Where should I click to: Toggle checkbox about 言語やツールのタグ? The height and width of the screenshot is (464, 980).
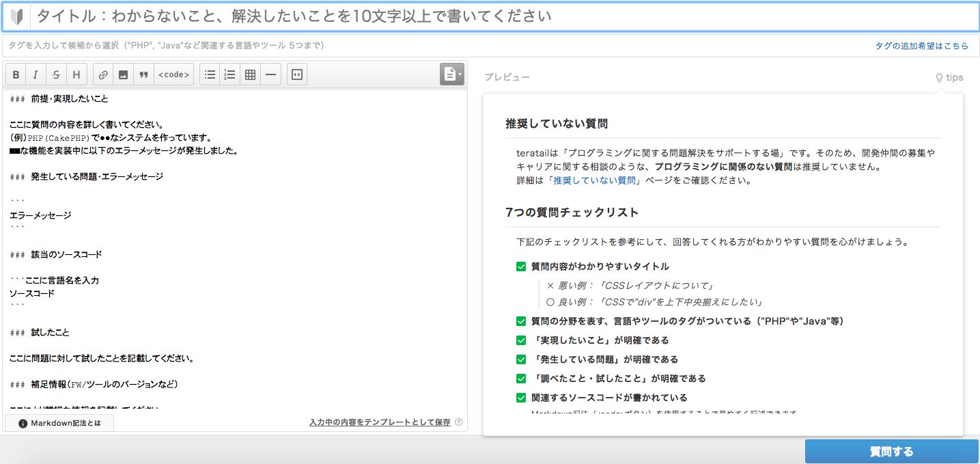click(x=521, y=321)
